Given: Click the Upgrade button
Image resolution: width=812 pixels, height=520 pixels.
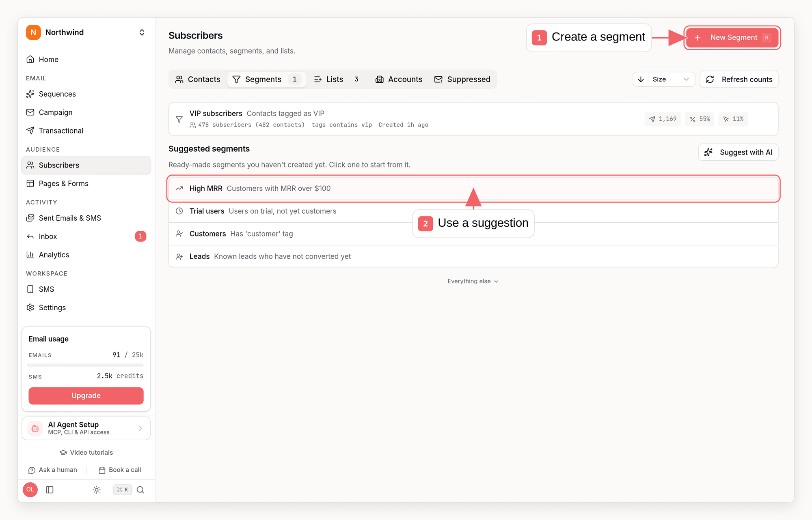Looking at the screenshot, I should point(86,395).
